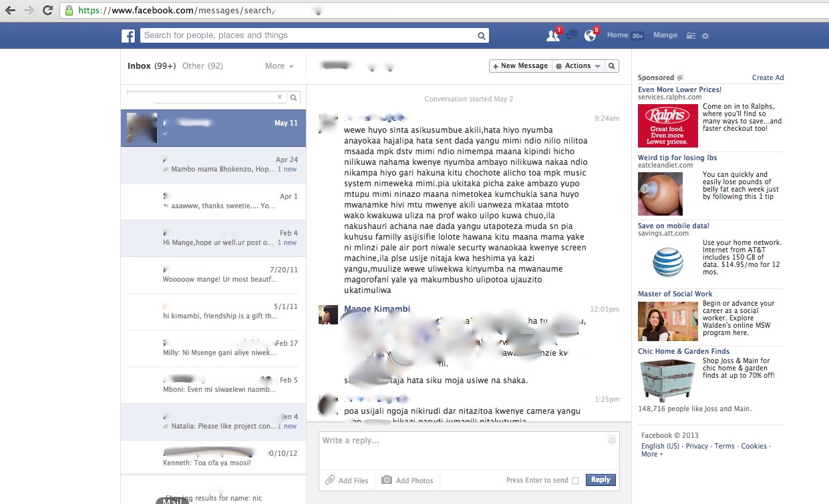829x504 pixels.
Task: Click the Home 20+ notification badge
Action: click(x=637, y=36)
